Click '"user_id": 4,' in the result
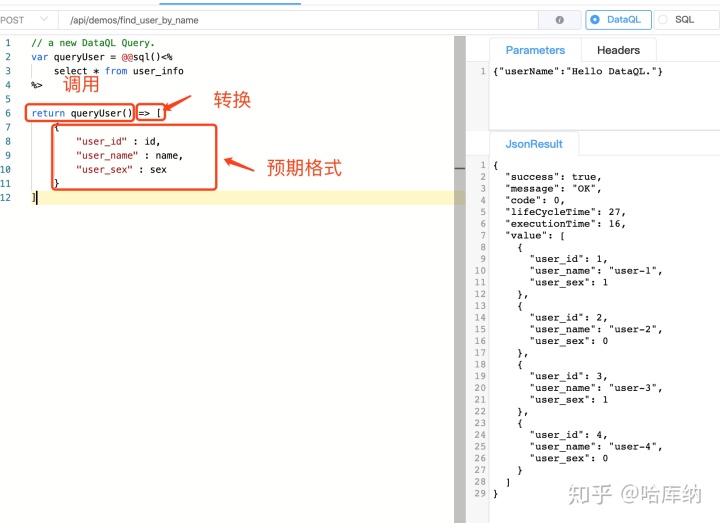Image resolution: width=720 pixels, height=523 pixels. coord(568,435)
